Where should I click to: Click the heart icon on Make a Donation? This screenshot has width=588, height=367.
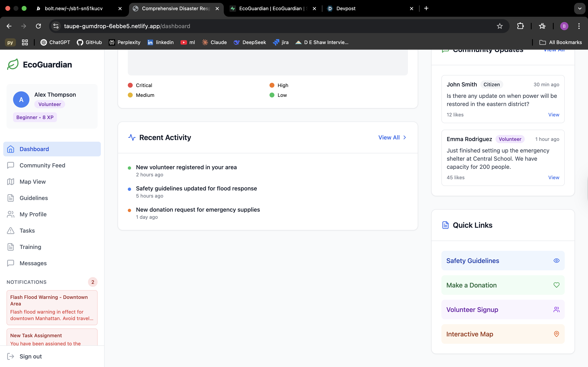coord(556,285)
